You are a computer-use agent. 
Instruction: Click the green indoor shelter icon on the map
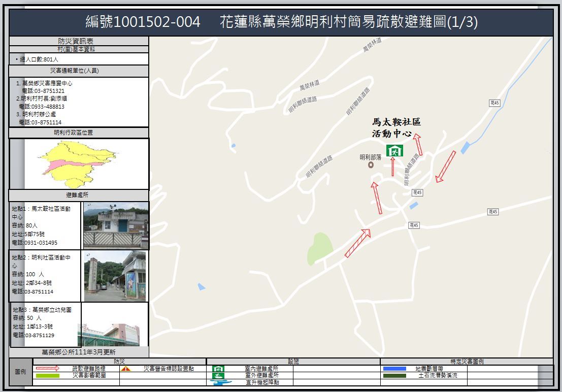[x=394, y=150]
